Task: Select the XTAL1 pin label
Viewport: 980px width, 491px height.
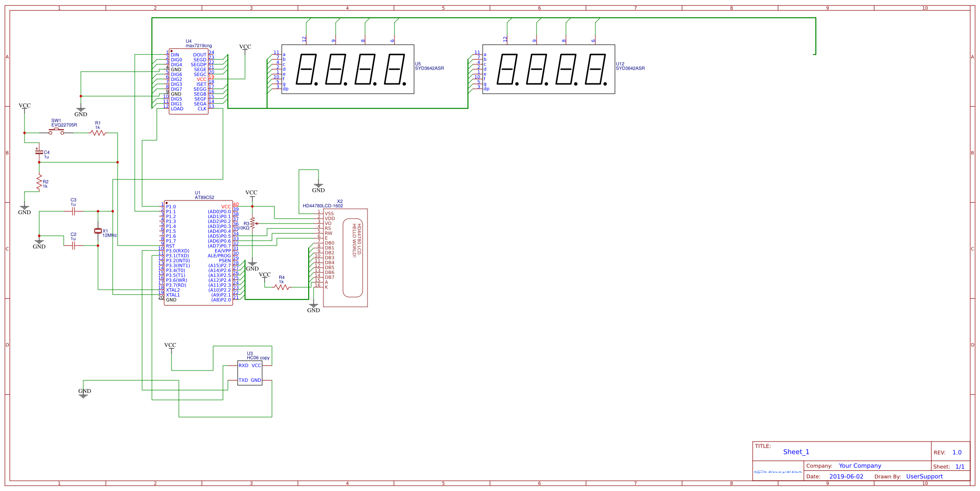Action: (x=173, y=295)
